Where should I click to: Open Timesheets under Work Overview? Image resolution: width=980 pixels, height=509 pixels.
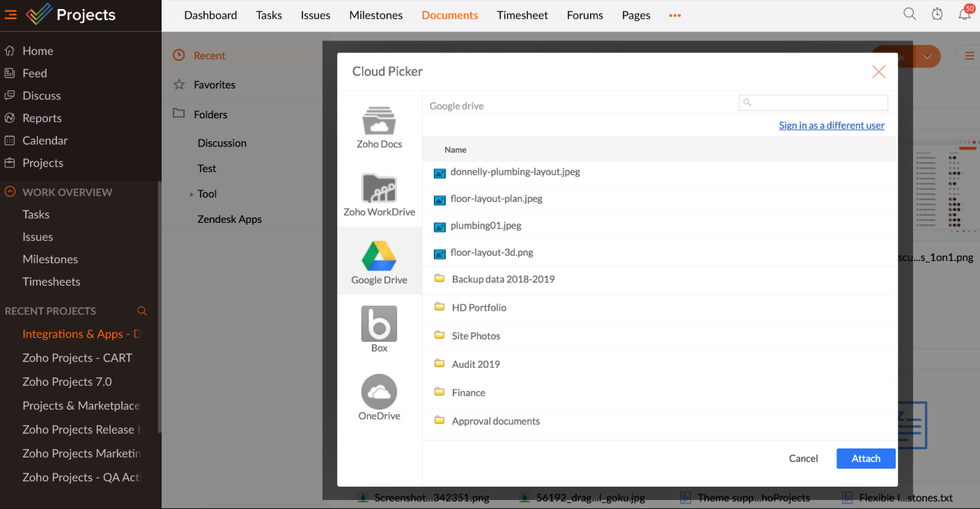coord(52,281)
